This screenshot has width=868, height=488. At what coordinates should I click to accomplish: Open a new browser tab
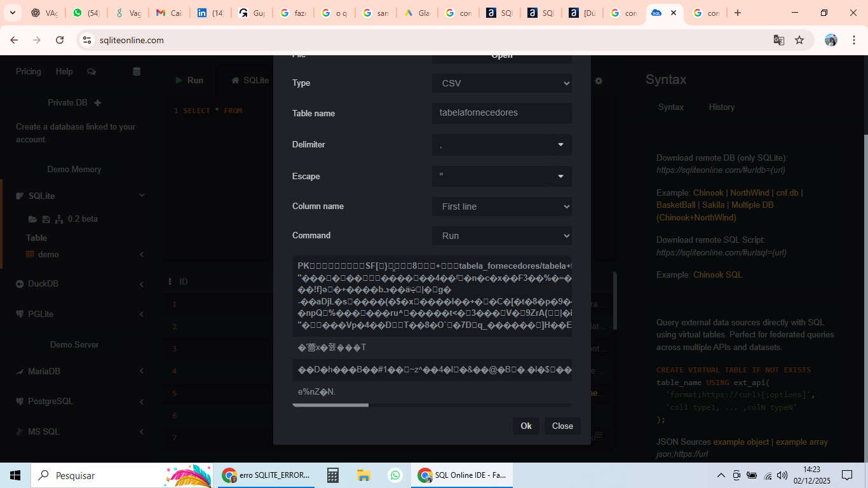point(738,13)
